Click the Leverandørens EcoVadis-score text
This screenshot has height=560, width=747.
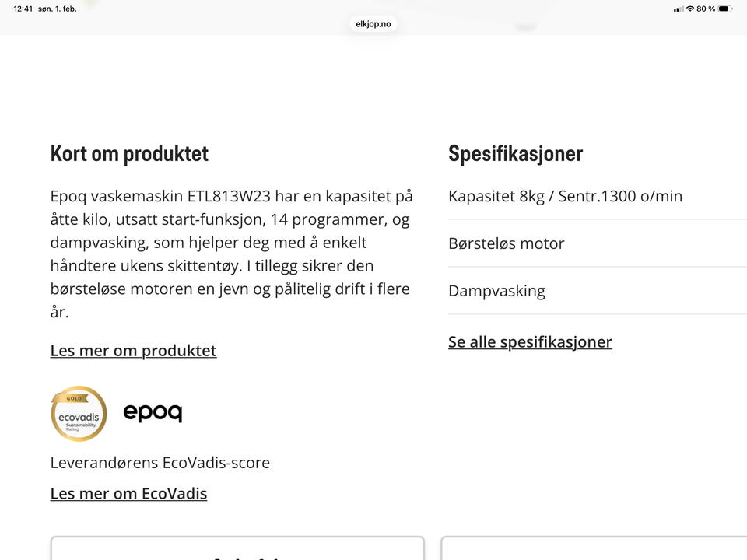(160, 463)
